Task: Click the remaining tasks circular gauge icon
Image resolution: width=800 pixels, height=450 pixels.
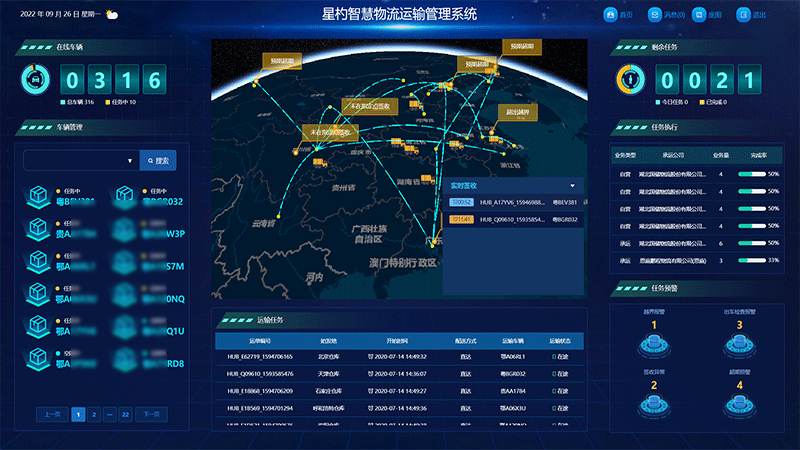Action: (630, 79)
